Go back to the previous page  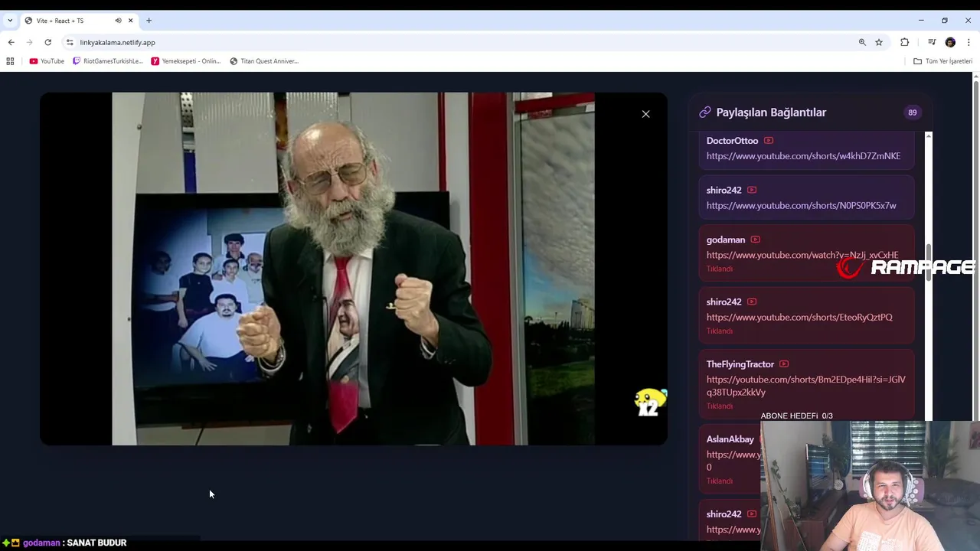tap(11, 42)
